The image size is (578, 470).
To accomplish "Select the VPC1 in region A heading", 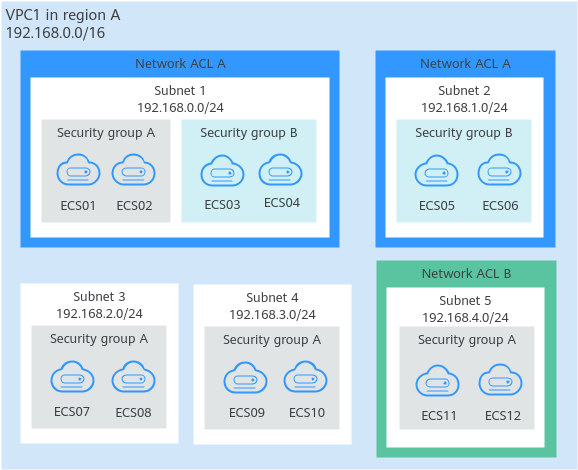I will (x=63, y=15).
